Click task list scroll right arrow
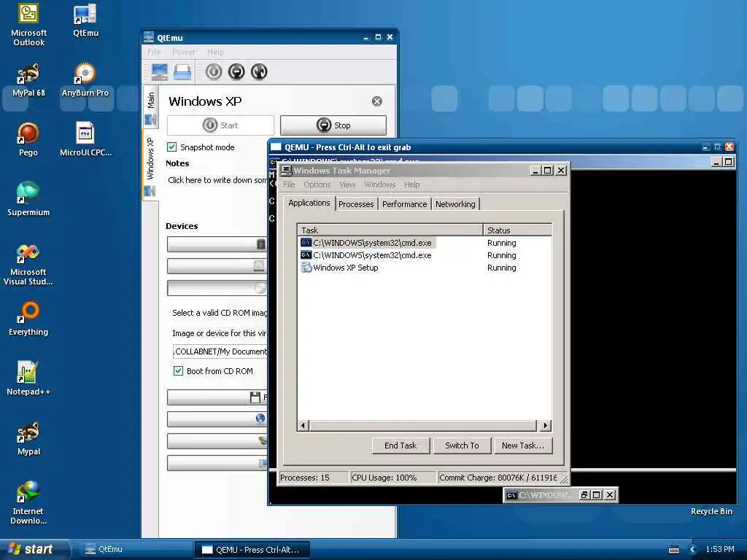Image resolution: width=747 pixels, height=560 pixels. 546,426
